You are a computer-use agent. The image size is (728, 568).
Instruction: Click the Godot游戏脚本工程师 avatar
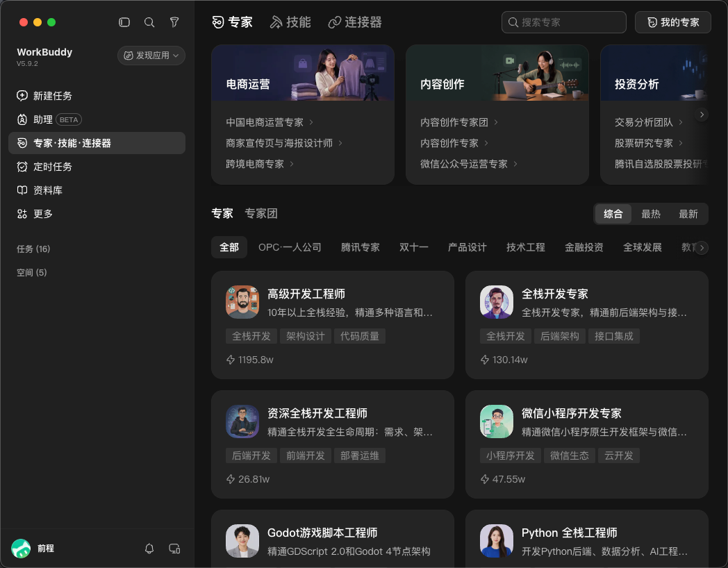pos(242,541)
